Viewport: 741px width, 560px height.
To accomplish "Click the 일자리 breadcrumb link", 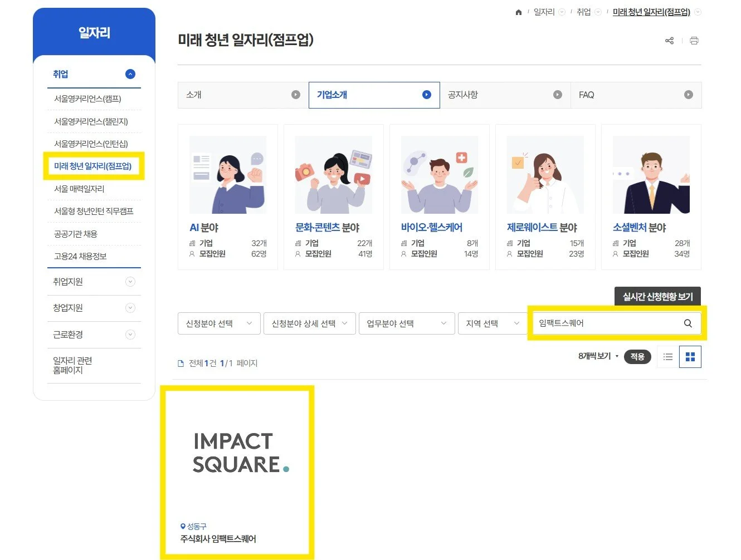I will [x=544, y=12].
